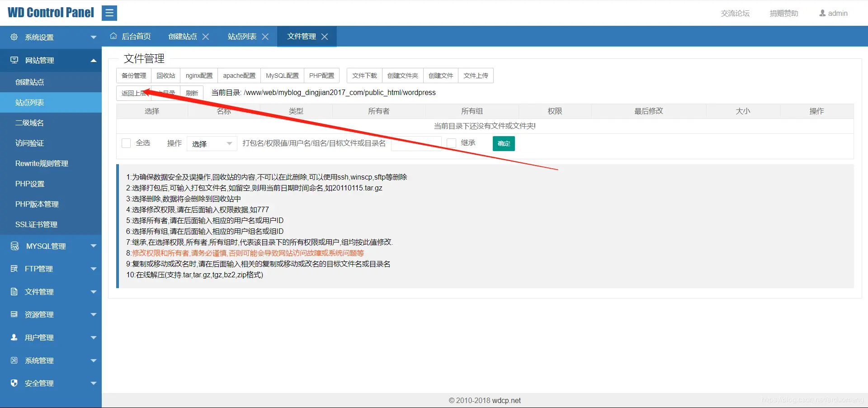Click the 备份管理 button
The image size is (868, 408).
pos(134,76)
